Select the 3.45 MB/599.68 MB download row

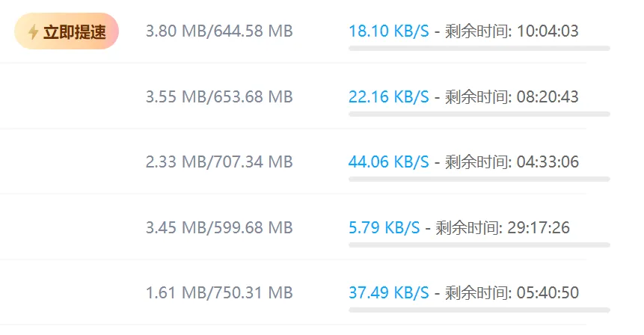(x=293, y=227)
